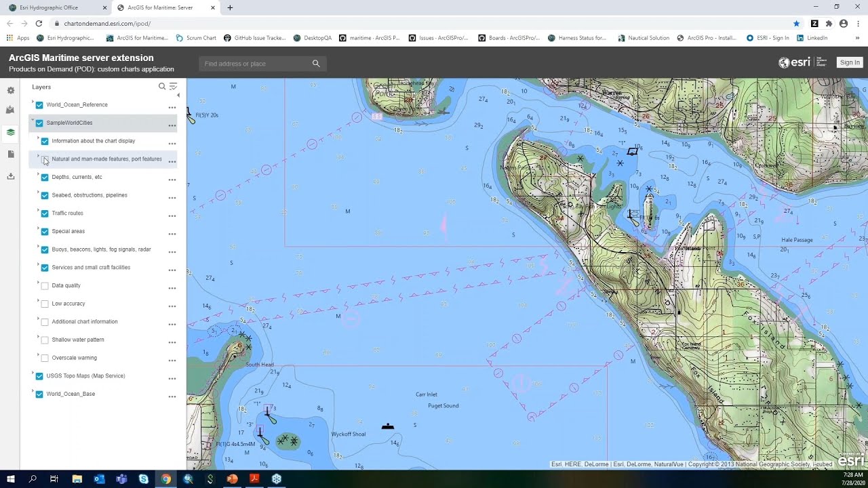
Task: Open Scrum Chart bookmark
Action: [196, 38]
